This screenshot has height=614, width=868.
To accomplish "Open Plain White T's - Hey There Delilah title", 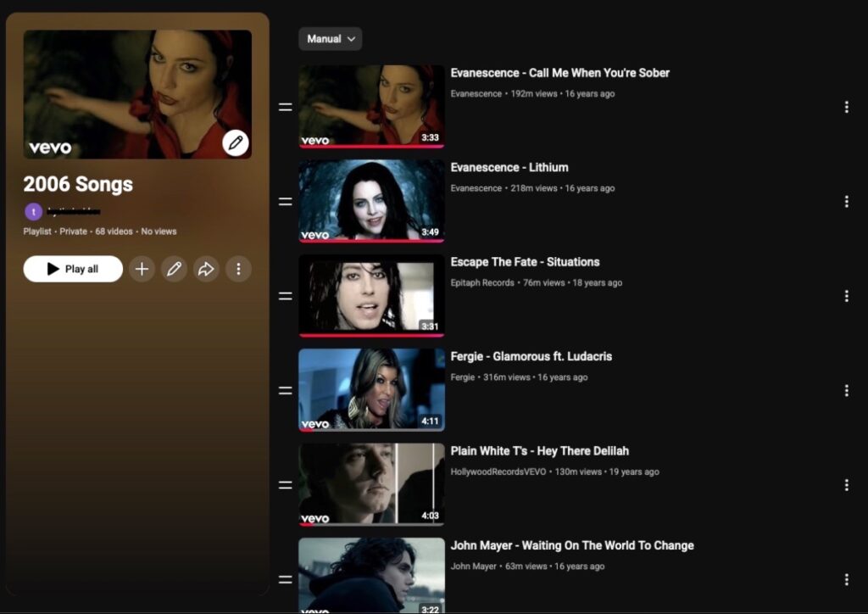I will pos(540,451).
